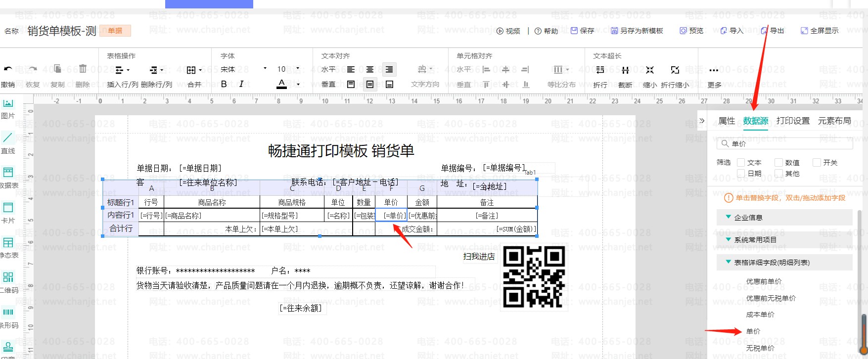Switch to the 数据源 tab

[756, 121]
